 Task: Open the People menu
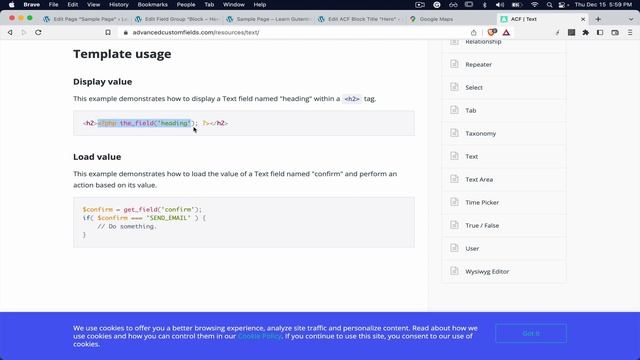coord(186,4)
